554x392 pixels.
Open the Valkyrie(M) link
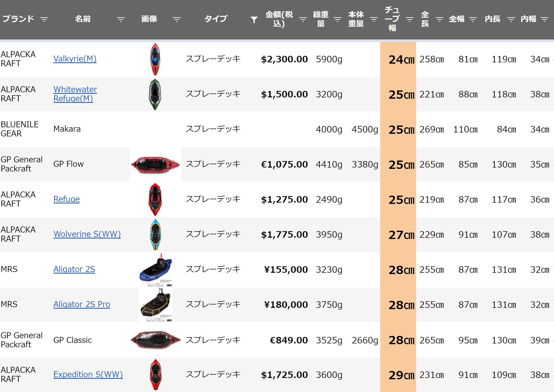(75, 59)
